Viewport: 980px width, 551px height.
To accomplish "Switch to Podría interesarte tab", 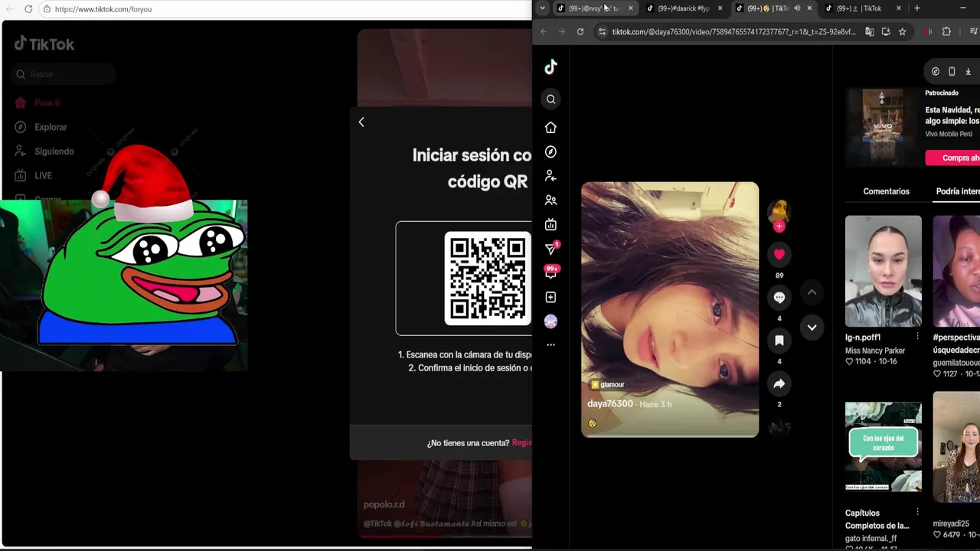I will click(x=958, y=191).
